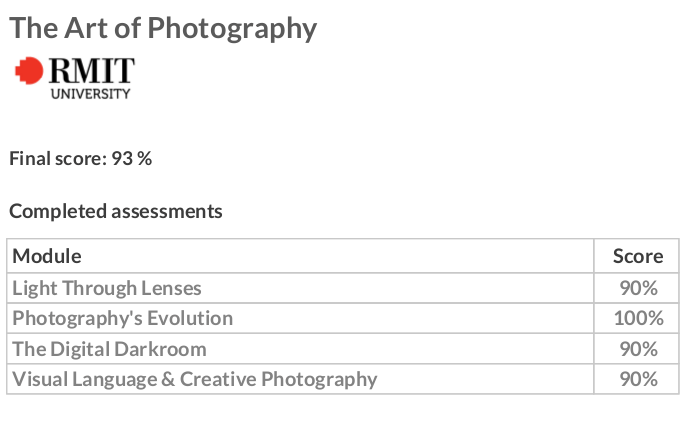Click the red RMIT pixel emblem
Image resolution: width=693 pixels, height=421 pixels.
pyautogui.click(x=30, y=70)
